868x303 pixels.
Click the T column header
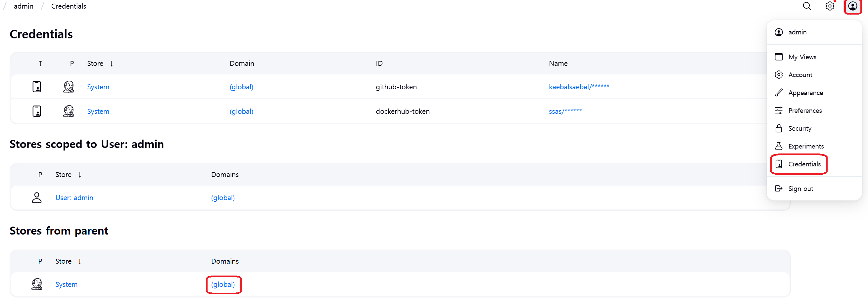[40, 63]
